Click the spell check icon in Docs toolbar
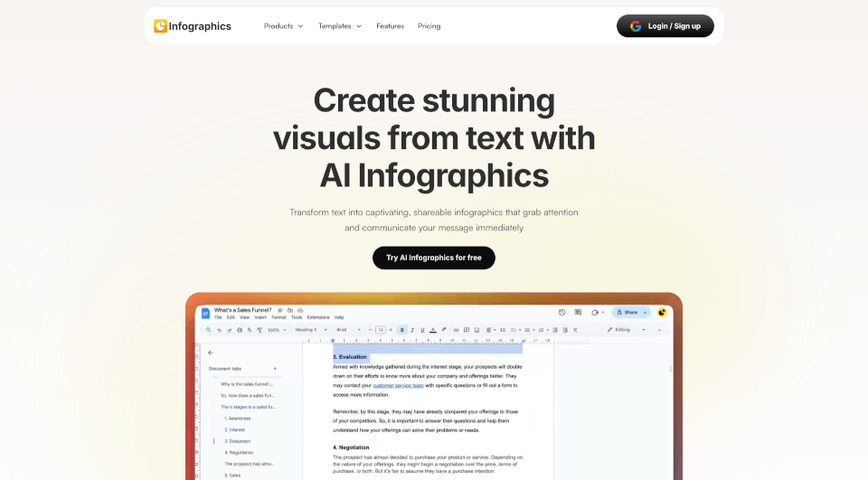Screen dimensions: 868x480 250,330
